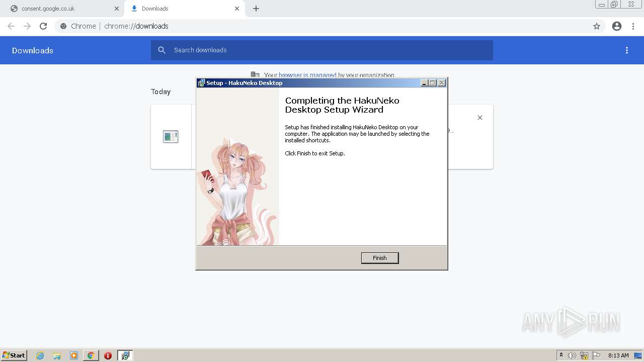Click the 'Completing the HakuNeko Desktop Setup Wizard' heading
This screenshot has height=362, width=644.
[342, 105]
